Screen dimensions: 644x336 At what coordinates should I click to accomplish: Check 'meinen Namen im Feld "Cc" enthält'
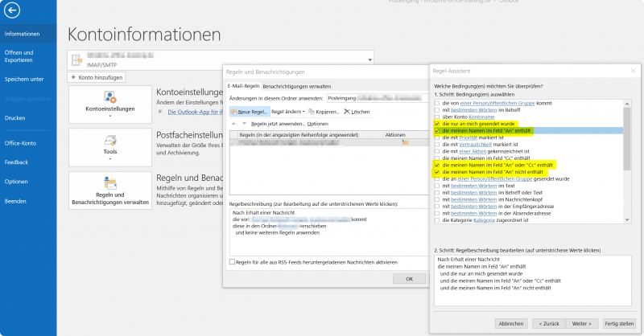click(437, 158)
